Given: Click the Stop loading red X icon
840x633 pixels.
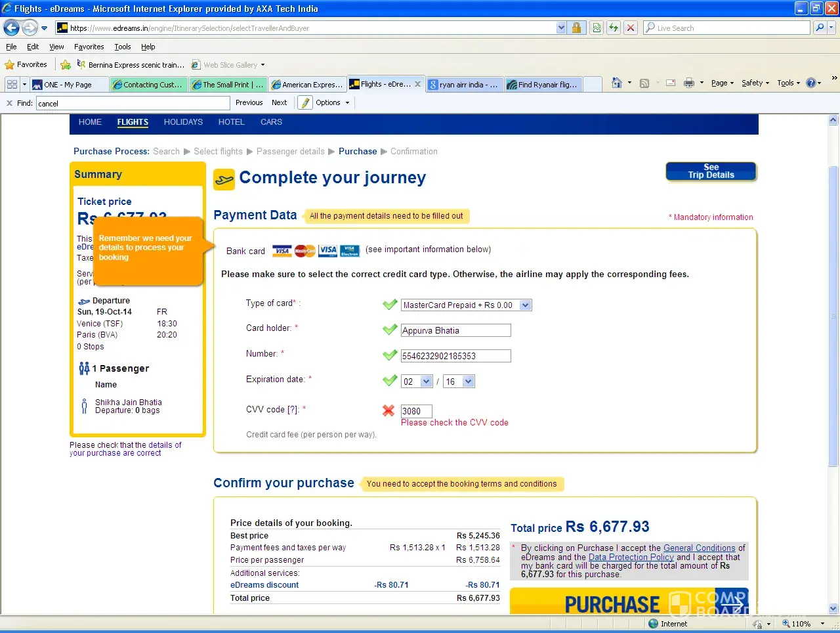Looking at the screenshot, I should click(x=631, y=28).
